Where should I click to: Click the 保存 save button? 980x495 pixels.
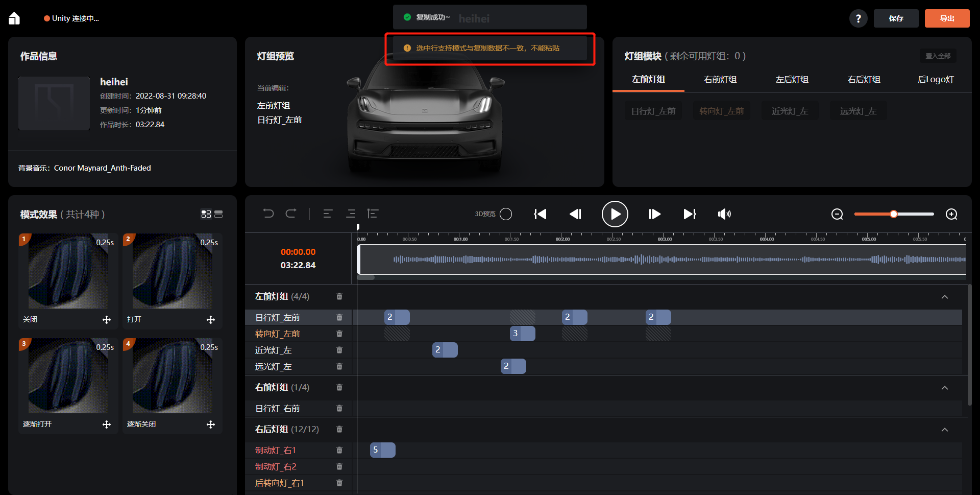(x=896, y=18)
